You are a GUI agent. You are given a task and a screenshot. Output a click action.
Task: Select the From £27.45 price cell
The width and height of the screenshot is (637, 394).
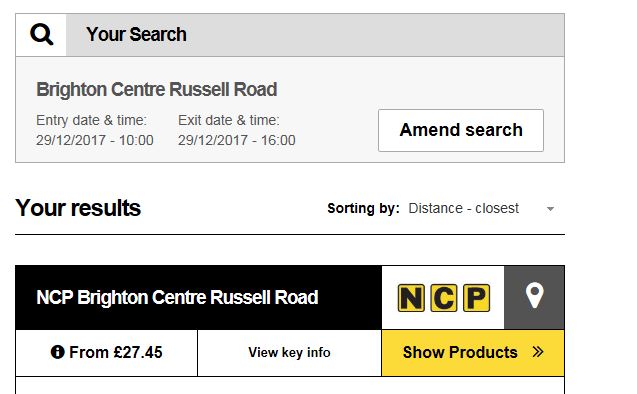tap(106, 353)
